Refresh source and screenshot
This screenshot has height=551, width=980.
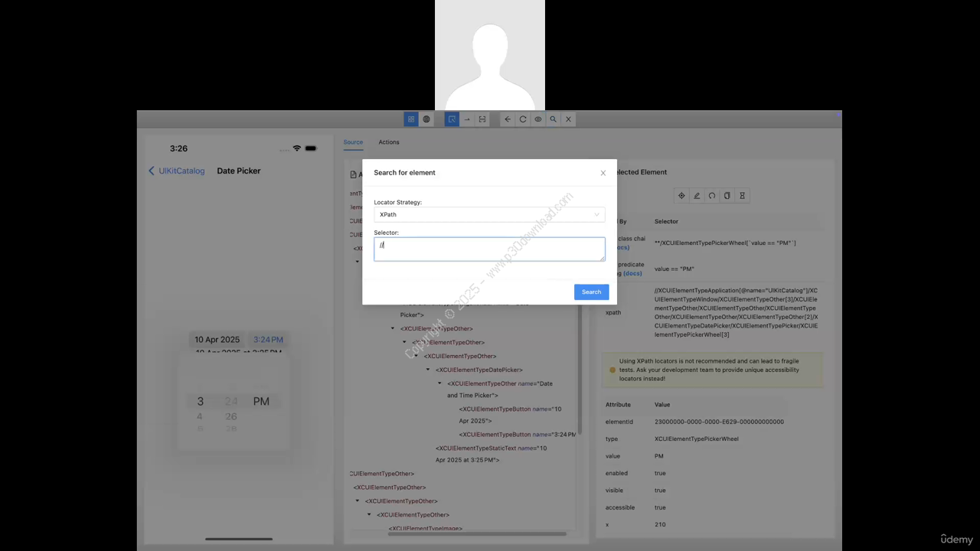click(523, 119)
